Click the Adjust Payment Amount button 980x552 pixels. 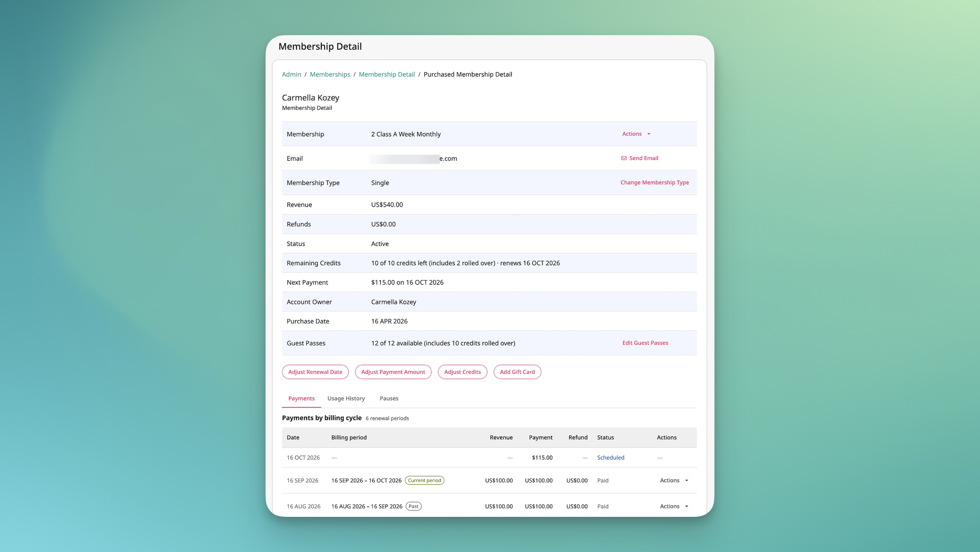[393, 372]
